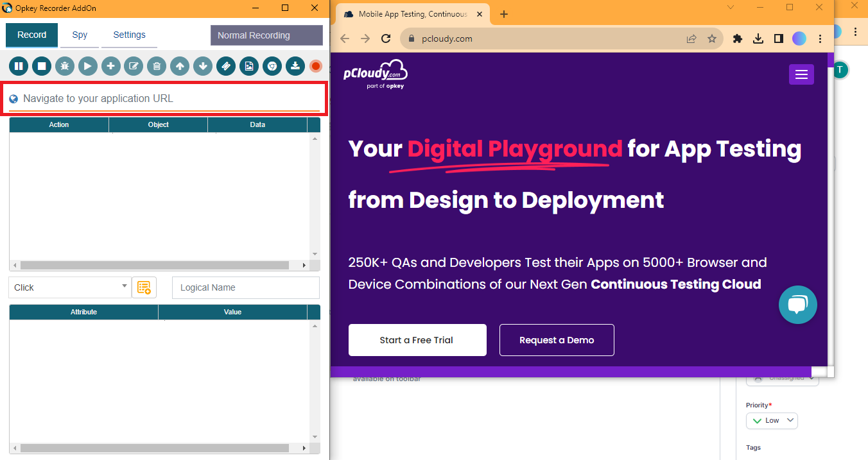The height and width of the screenshot is (460, 868).
Task: Open Chrome extensions puzzle icon
Action: [x=738, y=38]
